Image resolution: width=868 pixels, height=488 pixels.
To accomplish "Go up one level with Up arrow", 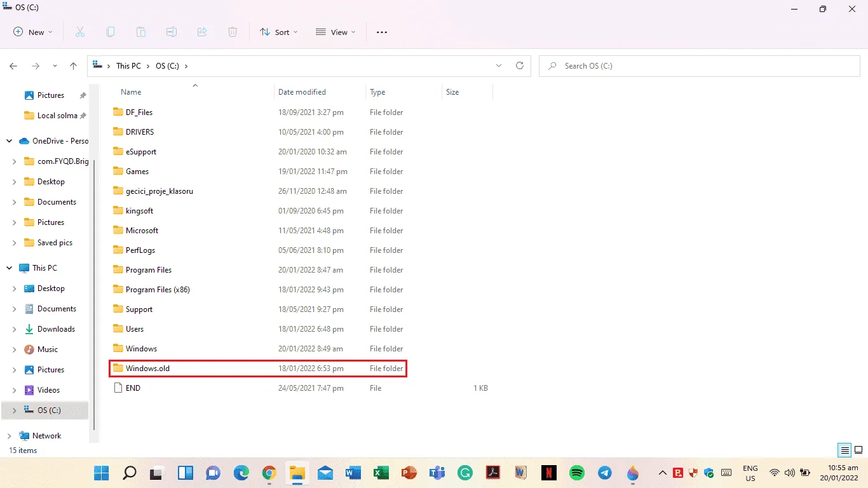I will (x=74, y=65).
